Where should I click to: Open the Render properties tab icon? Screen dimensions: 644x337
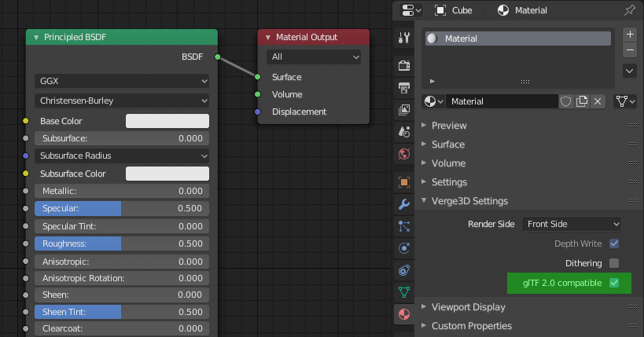coord(404,65)
